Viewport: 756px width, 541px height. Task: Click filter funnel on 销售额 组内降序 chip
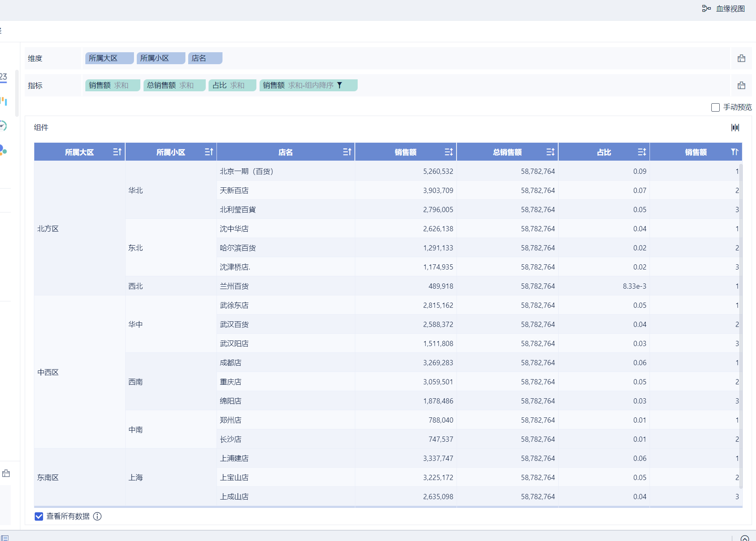click(x=339, y=85)
